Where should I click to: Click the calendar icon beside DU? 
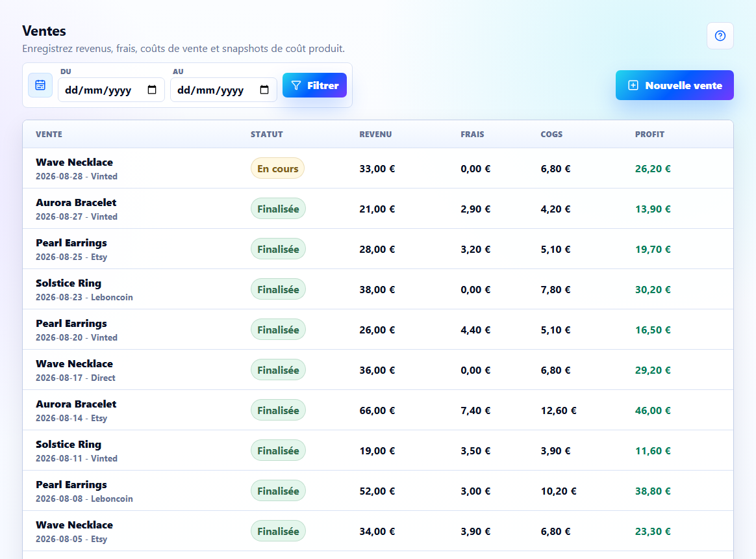(x=40, y=85)
